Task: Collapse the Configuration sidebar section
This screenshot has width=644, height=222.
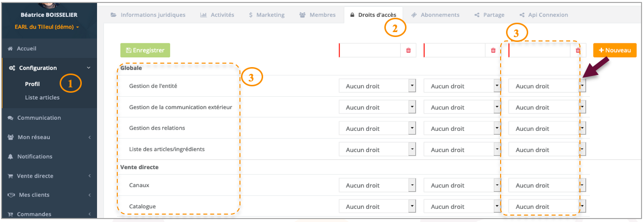Action: (x=88, y=68)
